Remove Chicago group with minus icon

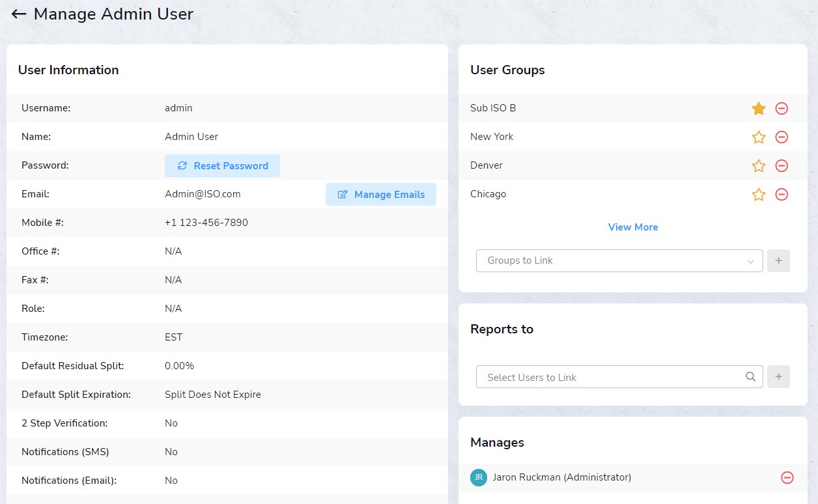coord(782,195)
